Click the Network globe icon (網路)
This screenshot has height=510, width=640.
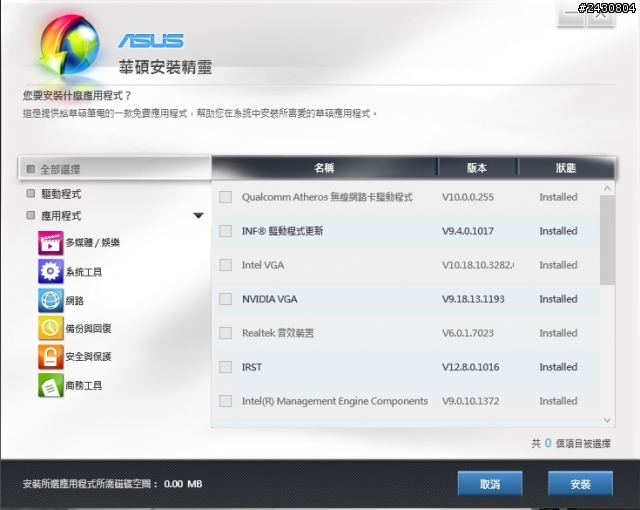(51, 300)
